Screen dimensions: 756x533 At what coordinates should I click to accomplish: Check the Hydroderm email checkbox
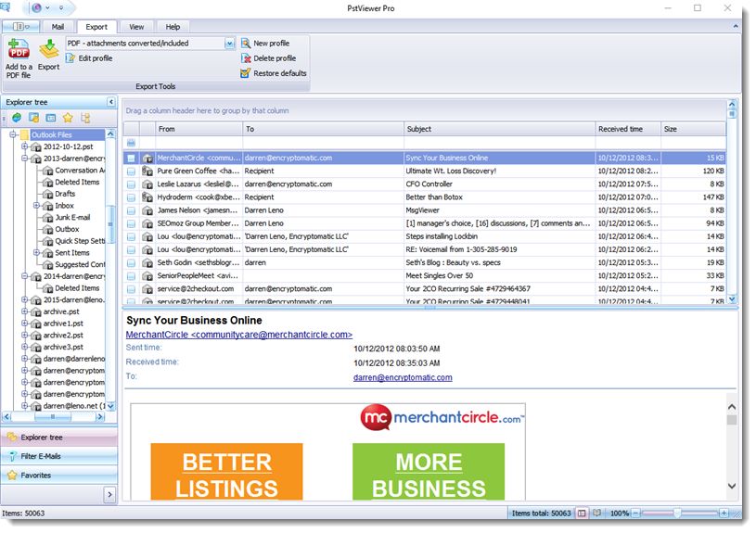[131, 197]
